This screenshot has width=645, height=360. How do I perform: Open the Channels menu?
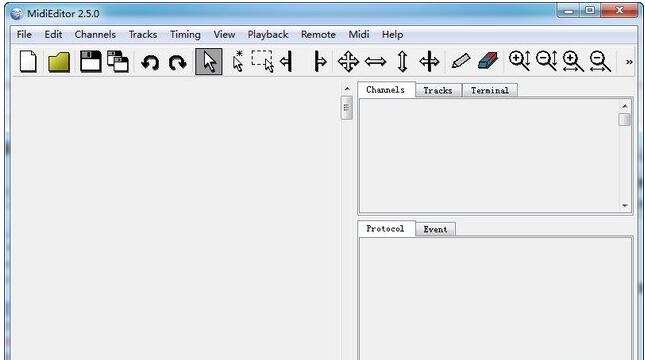pos(95,35)
